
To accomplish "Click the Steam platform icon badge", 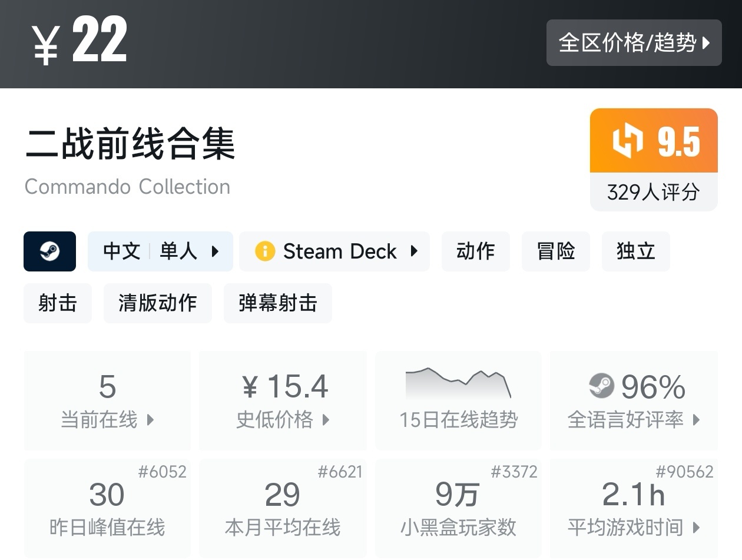I will click(x=49, y=251).
